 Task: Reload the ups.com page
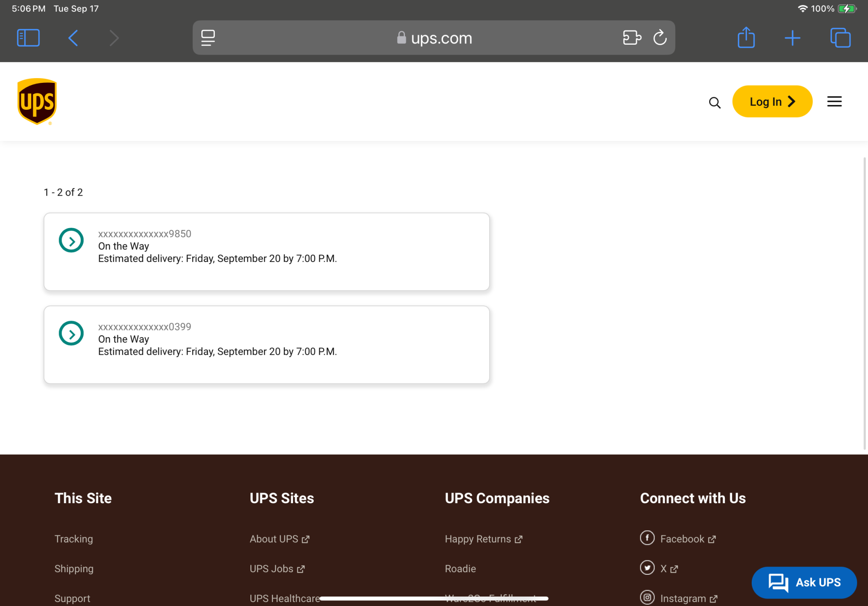pyautogui.click(x=660, y=38)
